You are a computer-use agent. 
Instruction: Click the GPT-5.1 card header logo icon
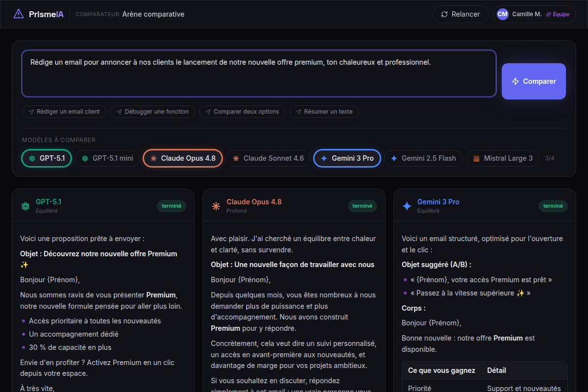click(x=25, y=206)
